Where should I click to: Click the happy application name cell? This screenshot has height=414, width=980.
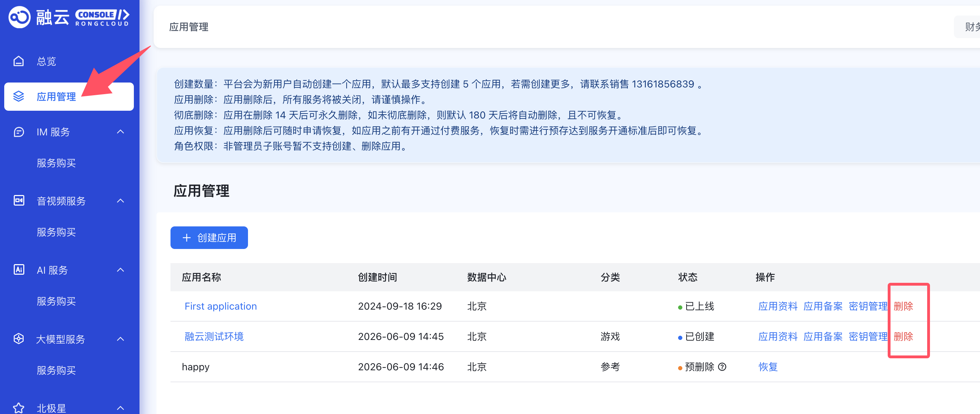tap(196, 367)
